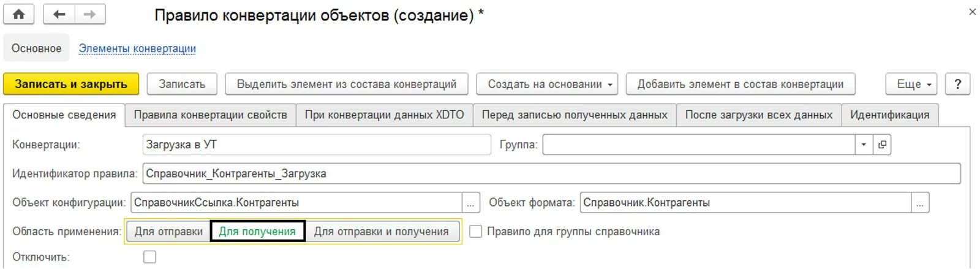This screenshot has height=269, width=980.
Task: Open the Создать на основании dropdown
Action: pos(546,84)
